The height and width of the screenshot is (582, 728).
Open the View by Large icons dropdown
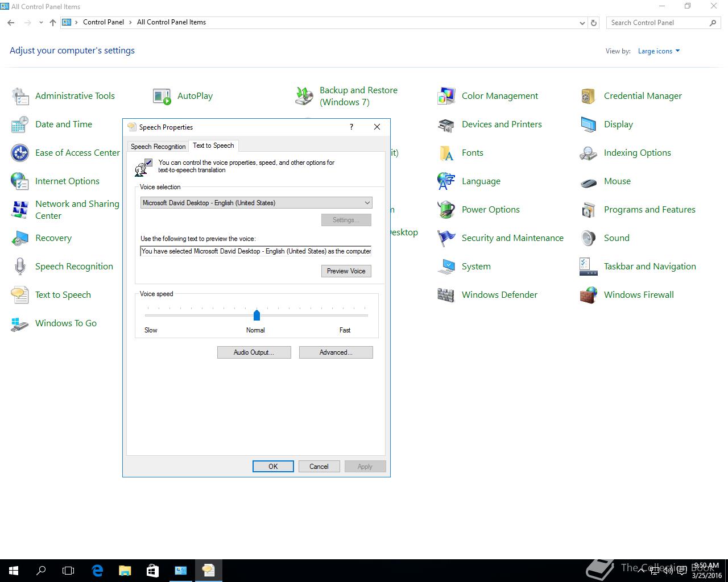click(659, 51)
